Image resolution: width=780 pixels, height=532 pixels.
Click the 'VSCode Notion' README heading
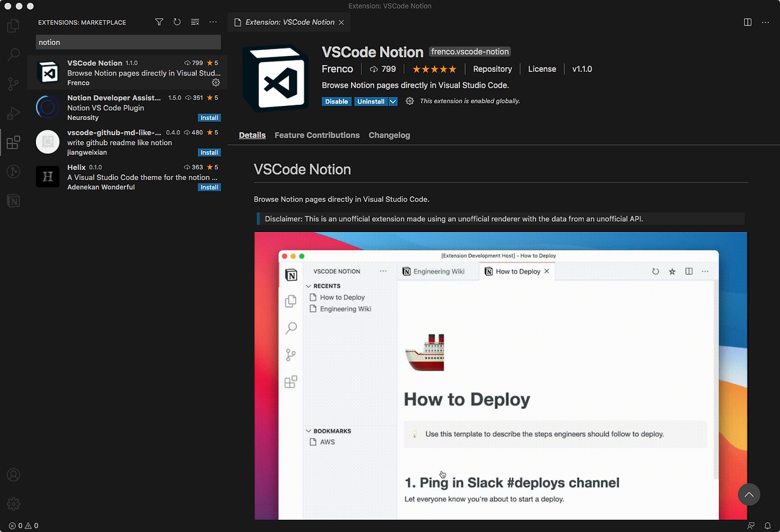302,169
